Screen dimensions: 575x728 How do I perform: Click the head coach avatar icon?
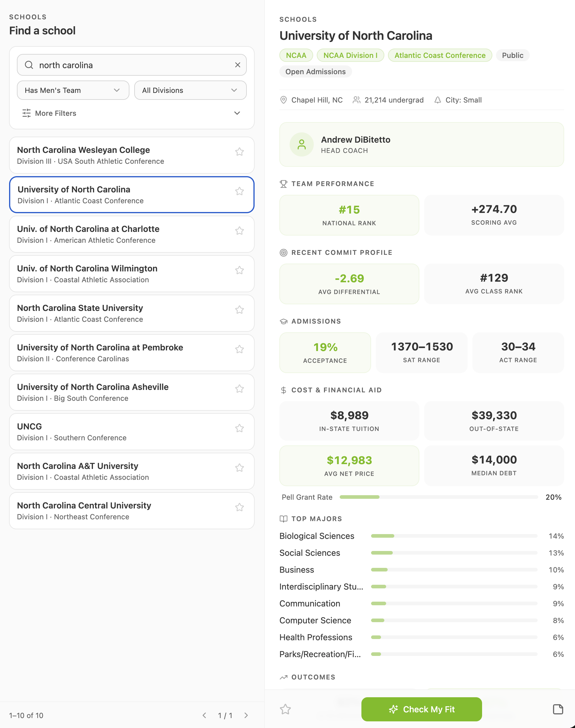(302, 145)
